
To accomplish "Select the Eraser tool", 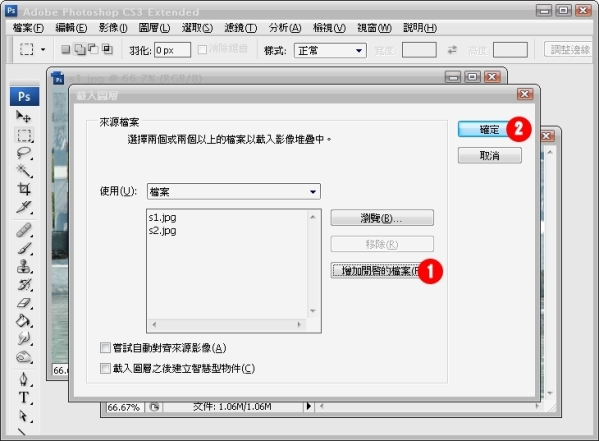I will (x=24, y=303).
